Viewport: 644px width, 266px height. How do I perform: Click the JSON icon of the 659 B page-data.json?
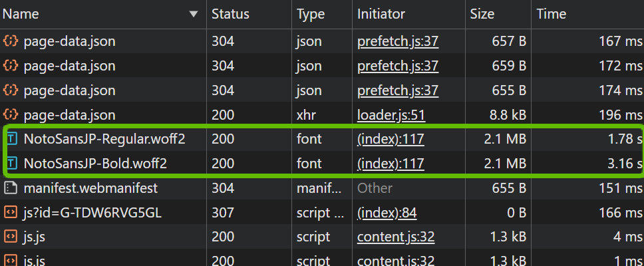(x=10, y=66)
